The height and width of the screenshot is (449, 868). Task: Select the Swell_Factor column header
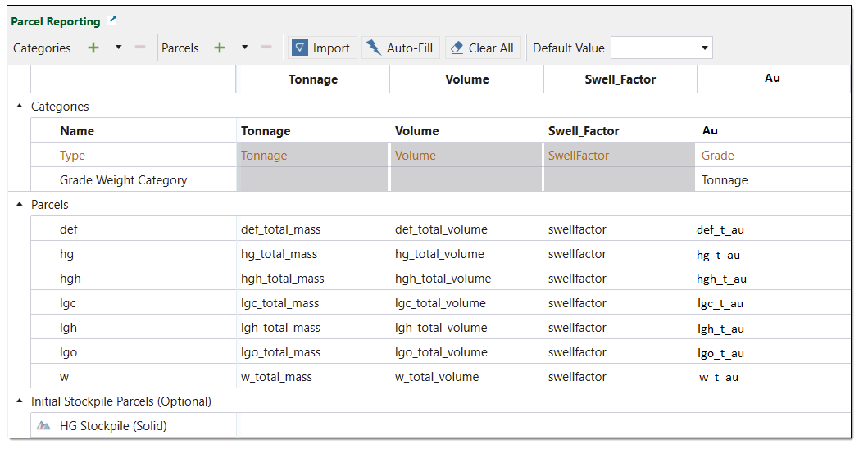tap(620, 79)
